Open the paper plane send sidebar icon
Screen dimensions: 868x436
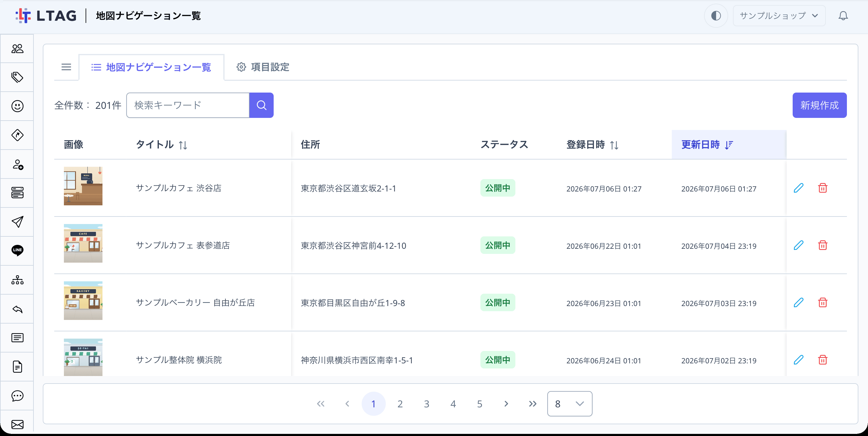(x=17, y=222)
